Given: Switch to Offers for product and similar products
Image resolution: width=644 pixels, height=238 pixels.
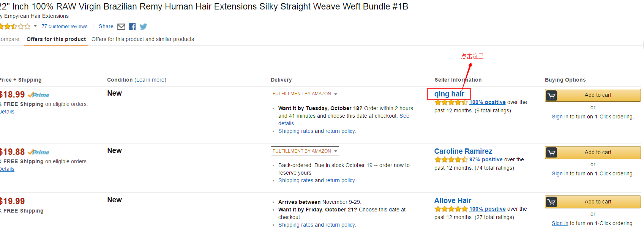Looking at the screenshot, I should click(x=143, y=39).
